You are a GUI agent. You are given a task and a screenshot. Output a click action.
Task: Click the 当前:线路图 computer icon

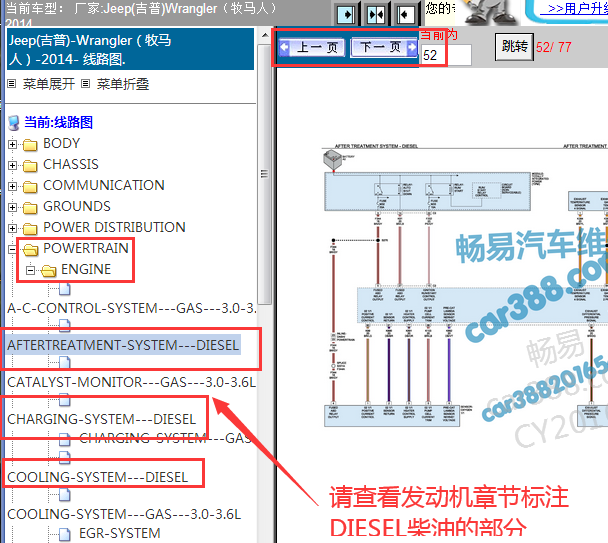(x=14, y=123)
